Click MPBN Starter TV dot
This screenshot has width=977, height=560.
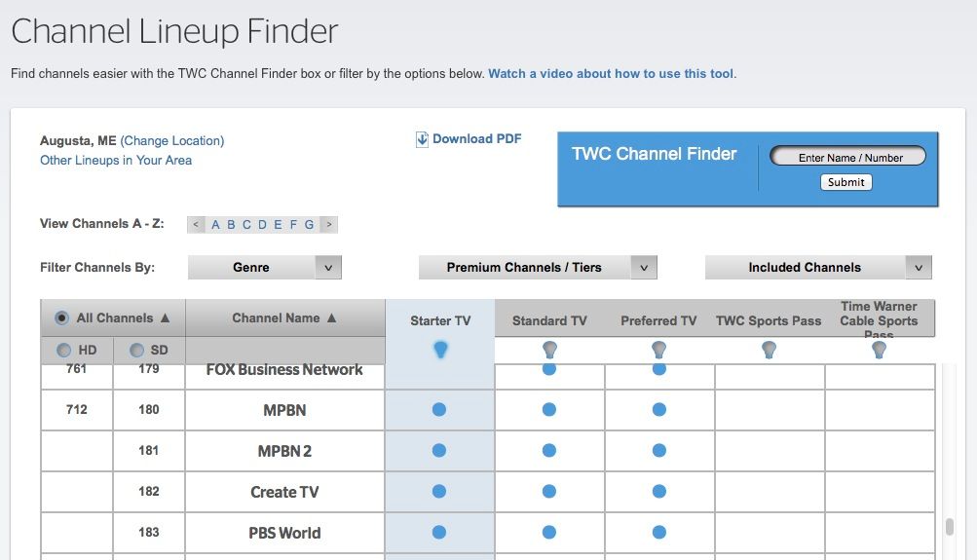pyautogui.click(x=439, y=409)
